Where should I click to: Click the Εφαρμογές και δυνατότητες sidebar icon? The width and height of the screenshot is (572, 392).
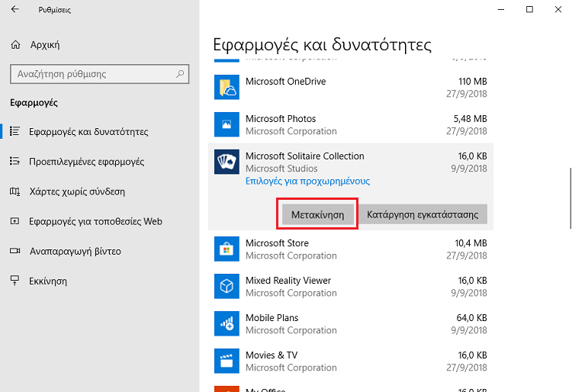(14, 131)
